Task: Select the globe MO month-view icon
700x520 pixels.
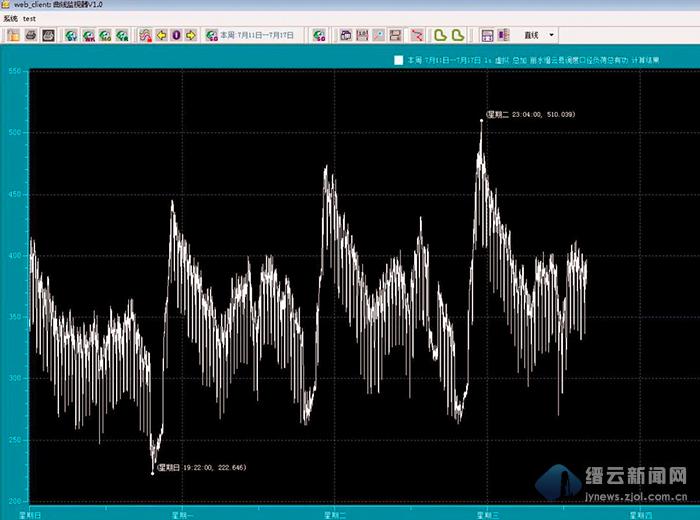Action: coord(105,35)
